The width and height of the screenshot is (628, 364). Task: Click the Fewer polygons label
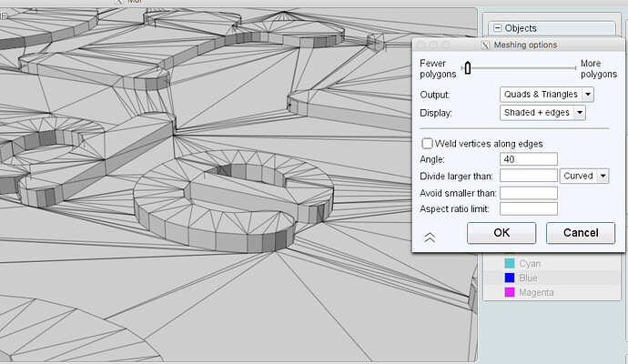pyautogui.click(x=438, y=68)
